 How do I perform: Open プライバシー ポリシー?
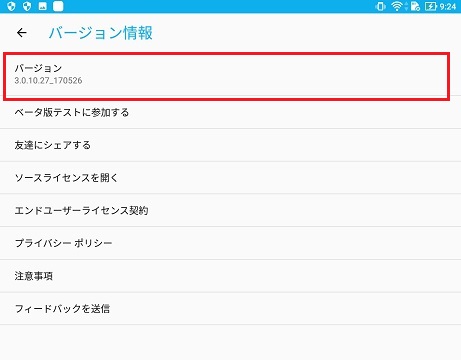pyautogui.click(x=230, y=243)
